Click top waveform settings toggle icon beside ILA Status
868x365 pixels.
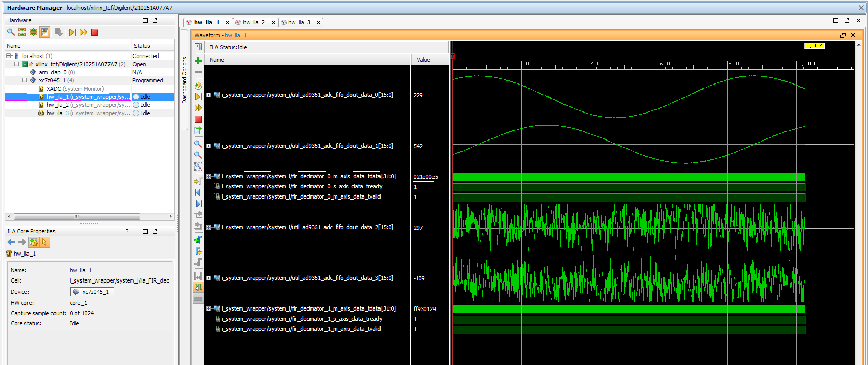point(198,47)
